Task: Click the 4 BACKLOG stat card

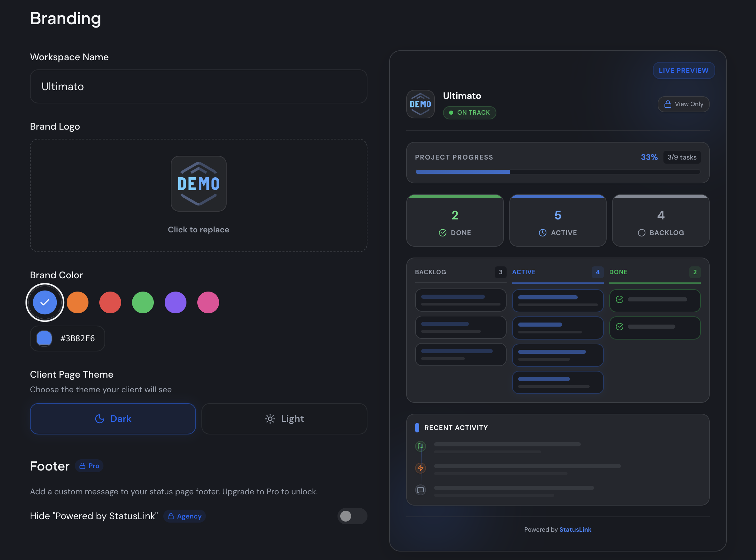Action: tap(661, 220)
